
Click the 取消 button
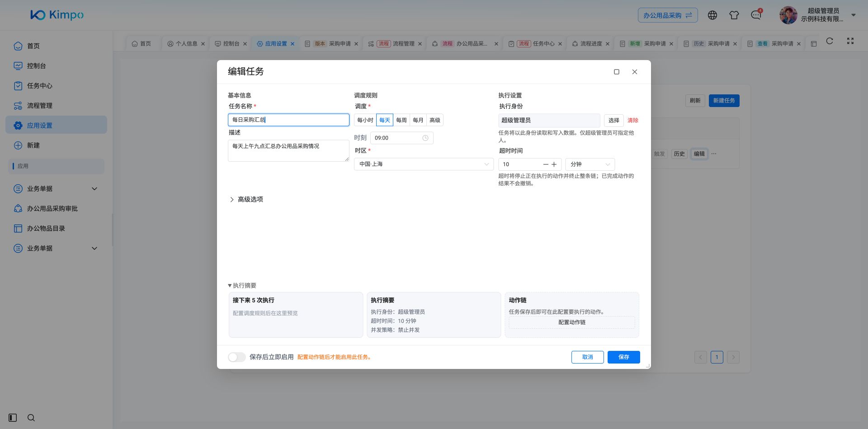(x=588, y=357)
